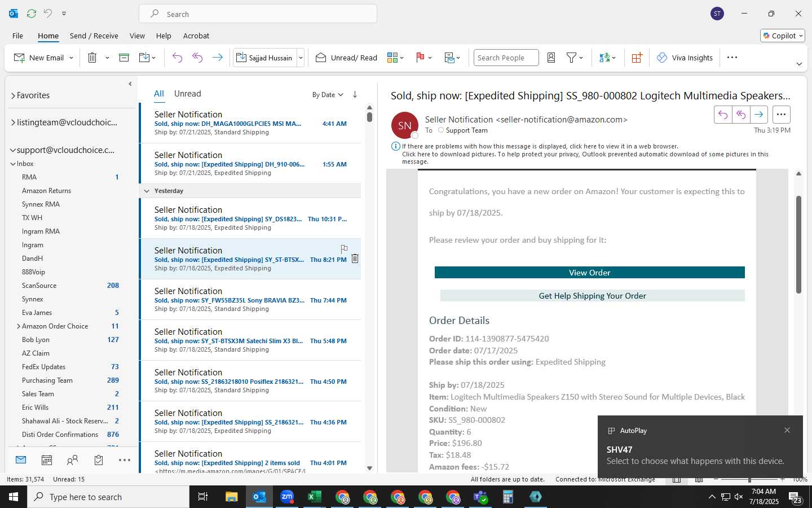Viewport: 812px width, 508px height.
Task: Open Viva Insights
Action: [x=685, y=58]
